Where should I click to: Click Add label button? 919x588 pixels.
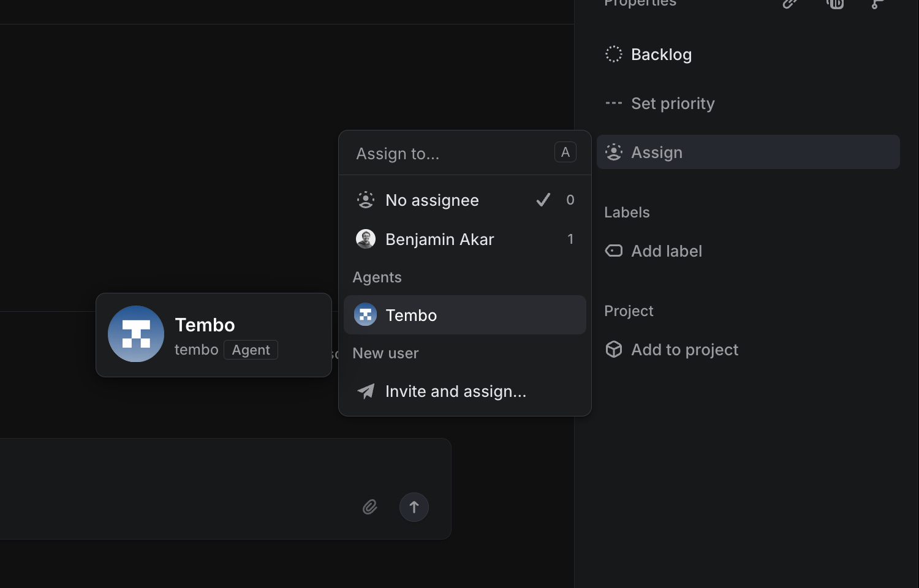click(654, 251)
